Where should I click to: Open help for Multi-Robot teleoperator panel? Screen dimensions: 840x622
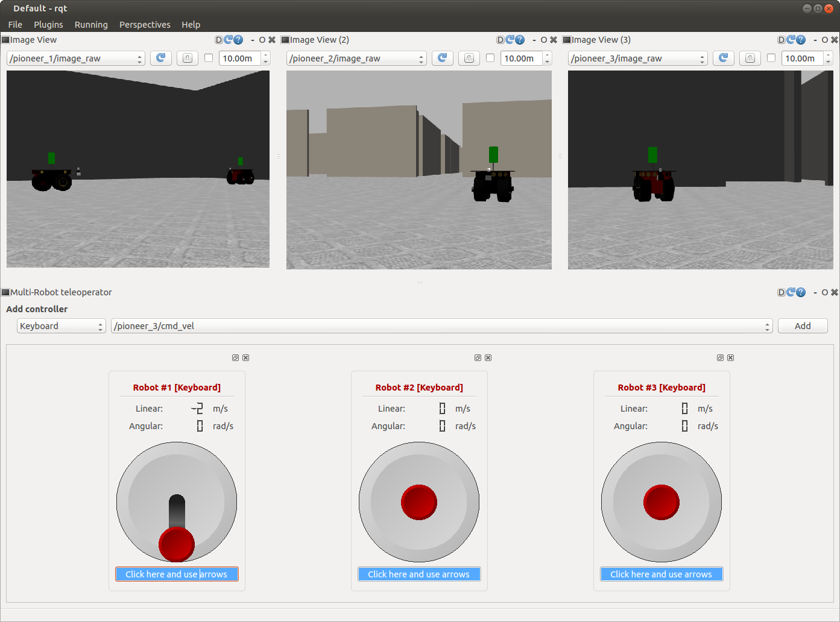tap(801, 292)
